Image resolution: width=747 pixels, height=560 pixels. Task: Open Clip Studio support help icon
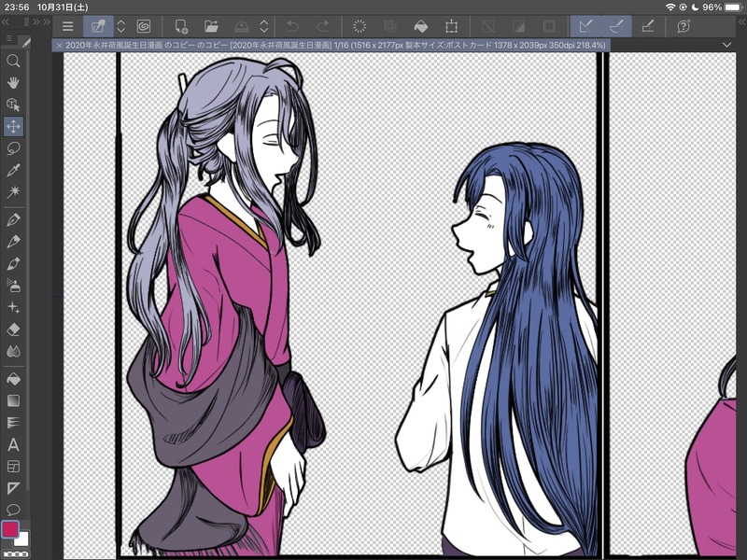tap(684, 26)
